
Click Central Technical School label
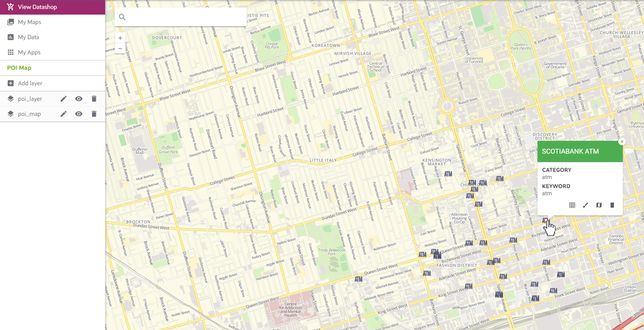pyautogui.click(x=376, y=67)
